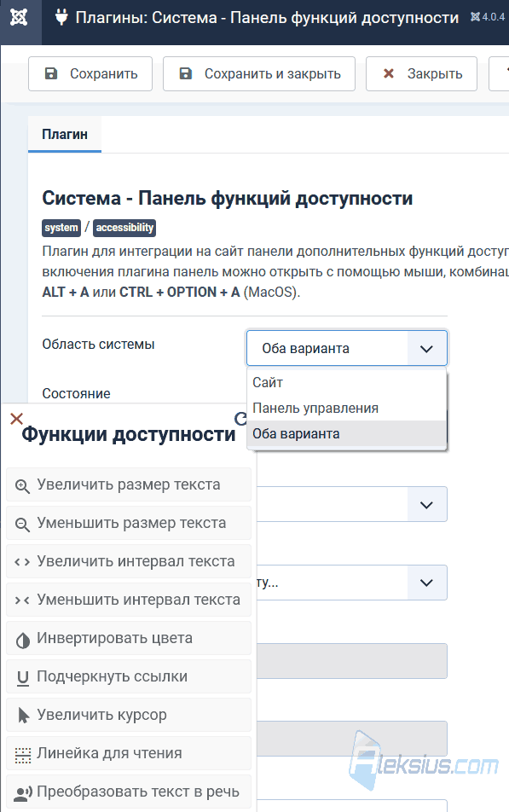Click the system badge label
509x812 pixels.
(x=61, y=228)
